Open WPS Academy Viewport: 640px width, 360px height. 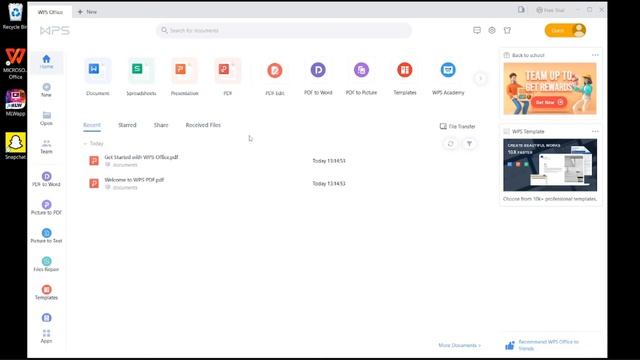pos(448,78)
